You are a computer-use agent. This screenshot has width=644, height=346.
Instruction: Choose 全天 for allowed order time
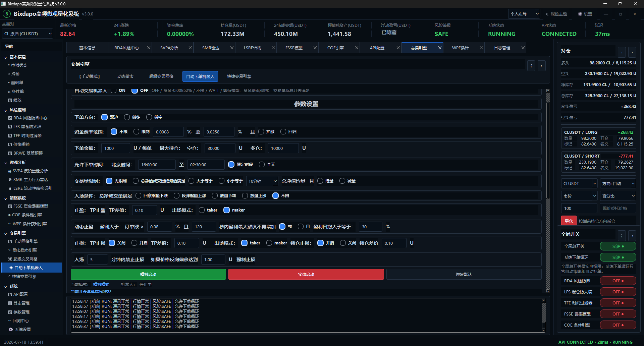click(262, 165)
